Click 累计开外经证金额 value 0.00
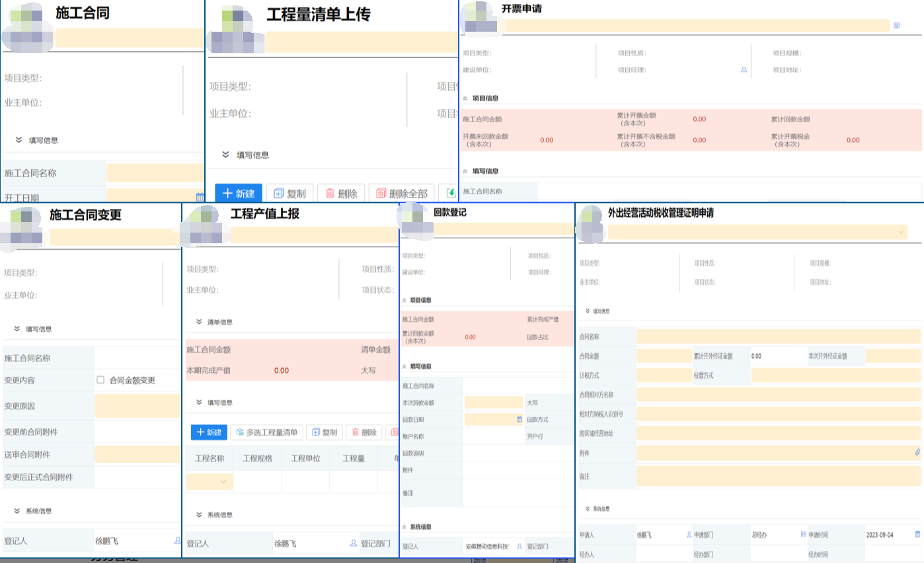The image size is (924, 563). click(757, 356)
